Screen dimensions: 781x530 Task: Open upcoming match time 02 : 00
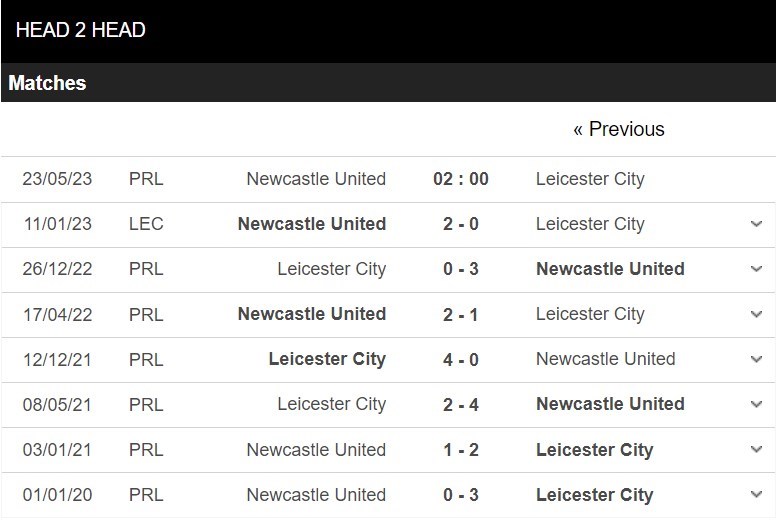coord(461,179)
